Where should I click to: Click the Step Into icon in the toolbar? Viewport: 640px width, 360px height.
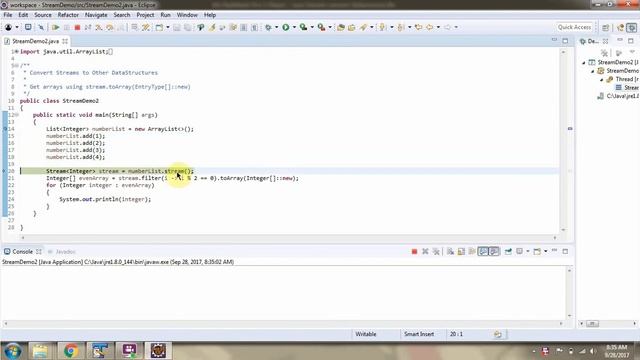click(x=99, y=27)
